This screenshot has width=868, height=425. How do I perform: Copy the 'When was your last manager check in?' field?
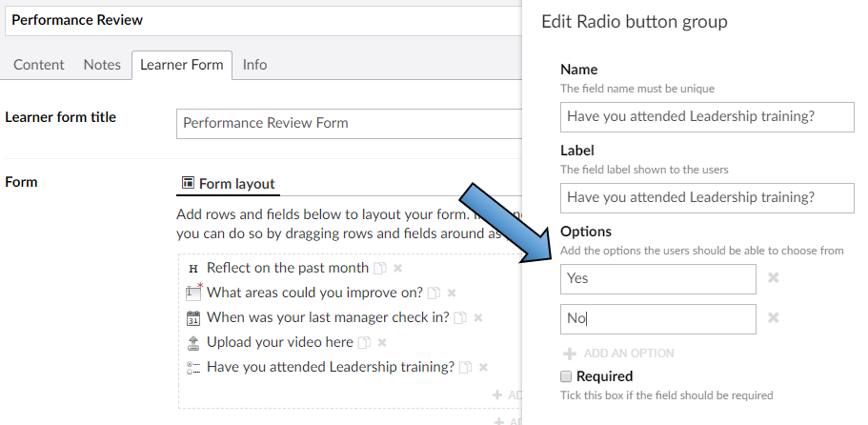[x=460, y=318]
